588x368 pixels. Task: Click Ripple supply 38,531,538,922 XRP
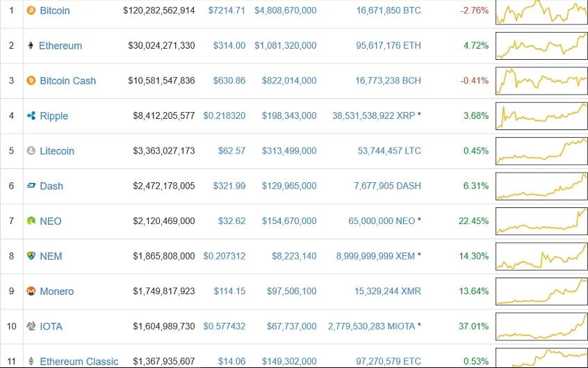click(x=373, y=115)
